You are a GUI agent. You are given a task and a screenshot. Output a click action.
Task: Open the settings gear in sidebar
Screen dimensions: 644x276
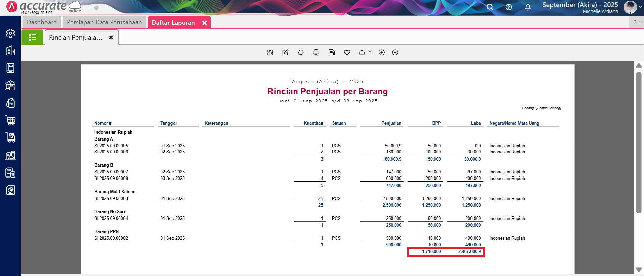(x=10, y=33)
